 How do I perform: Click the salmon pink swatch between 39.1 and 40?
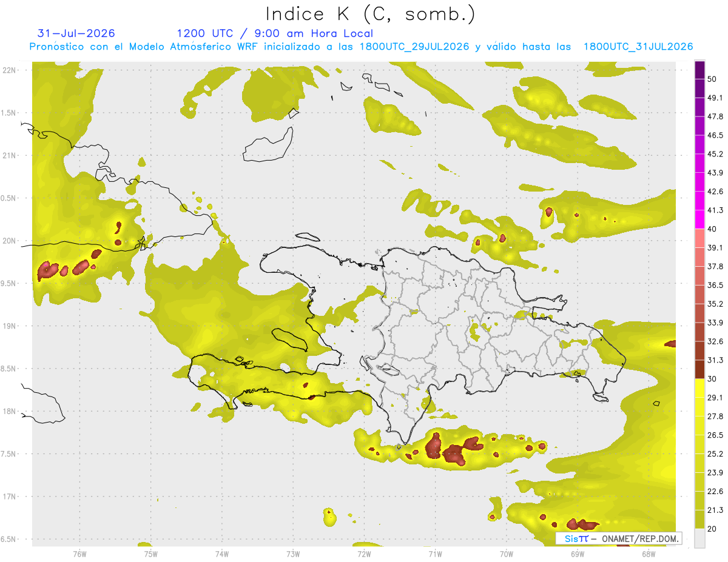(x=699, y=238)
